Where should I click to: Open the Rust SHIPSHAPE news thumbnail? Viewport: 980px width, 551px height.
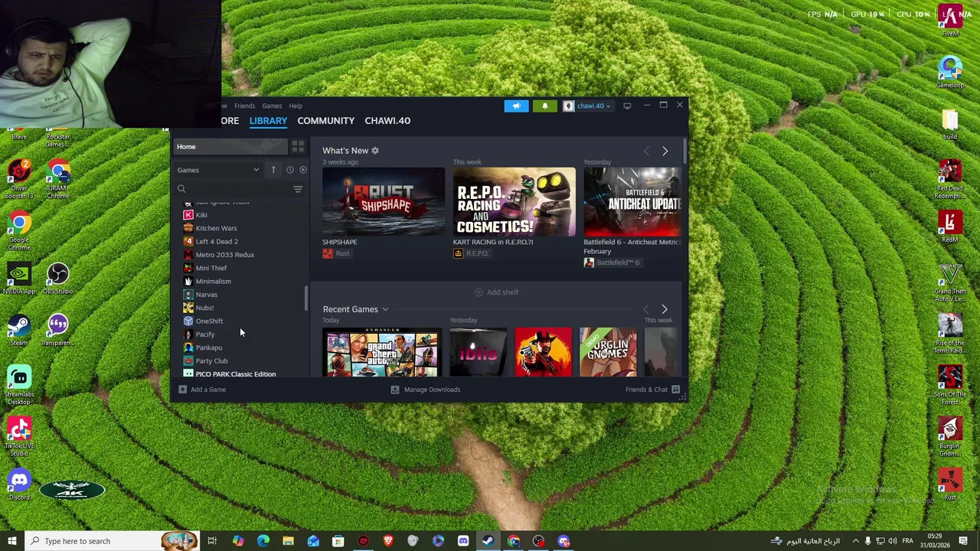(383, 202)
